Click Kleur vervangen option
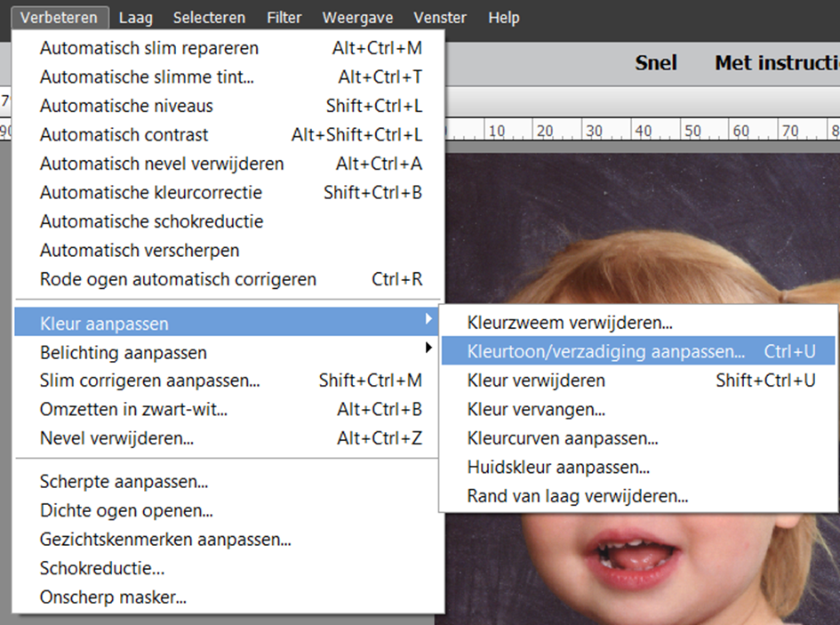Viewport: 840px width, 625px height. tap(536, 410)
